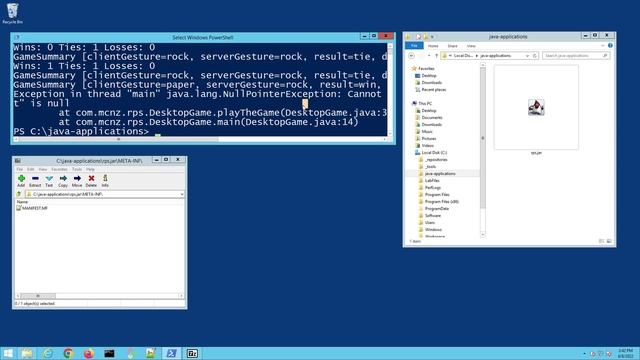Select PerfLogs folder in tree
Viewport: 640px width, 360px height.
pyautogui.click(x=429, y=187)
